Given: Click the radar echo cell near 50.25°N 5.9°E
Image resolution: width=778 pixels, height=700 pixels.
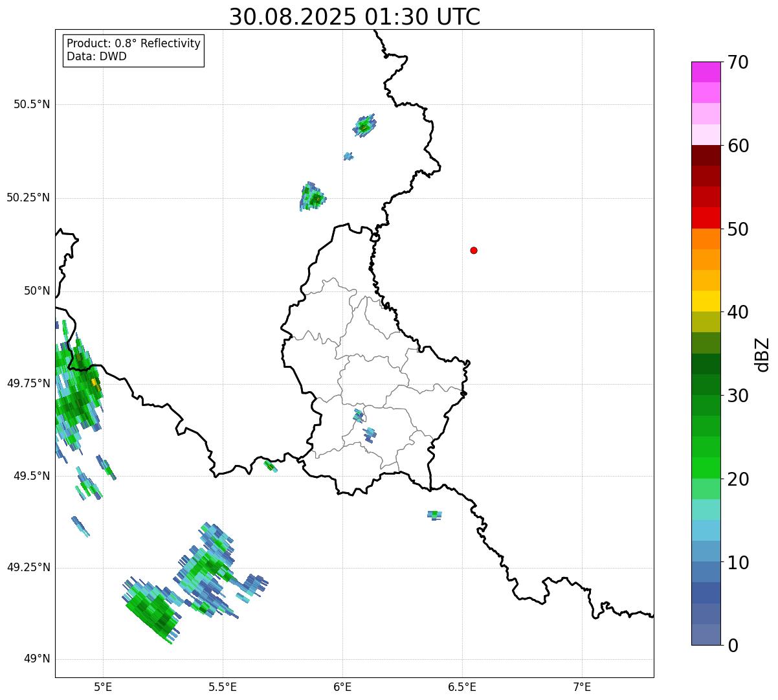Looking at the screenshot, I should (313, 196).
